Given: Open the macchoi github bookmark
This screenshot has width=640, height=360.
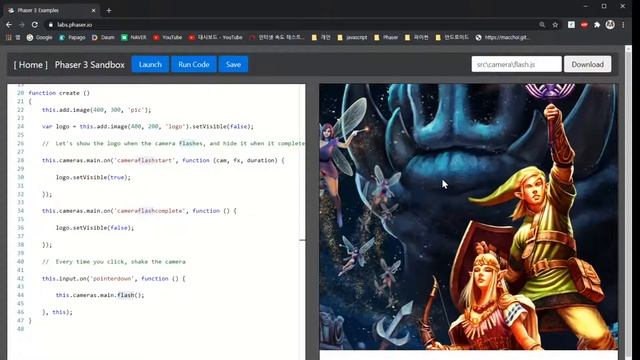Looking at the screenshot, I should point(503,38).
